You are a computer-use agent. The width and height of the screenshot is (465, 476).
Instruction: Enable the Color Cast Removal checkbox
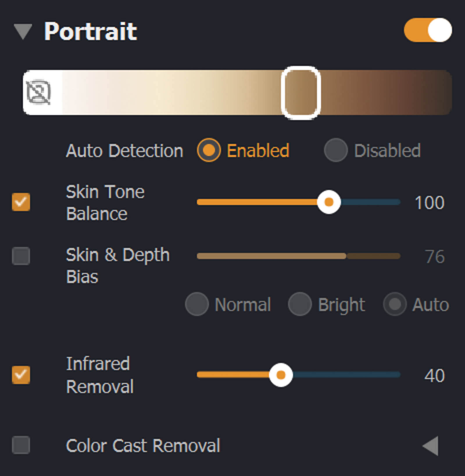[21, 445]
